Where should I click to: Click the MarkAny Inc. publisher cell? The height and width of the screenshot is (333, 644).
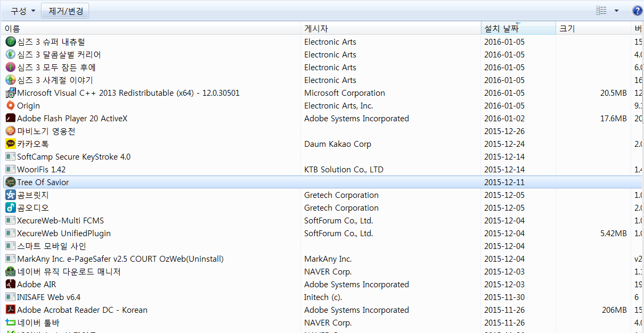[328, 259]
